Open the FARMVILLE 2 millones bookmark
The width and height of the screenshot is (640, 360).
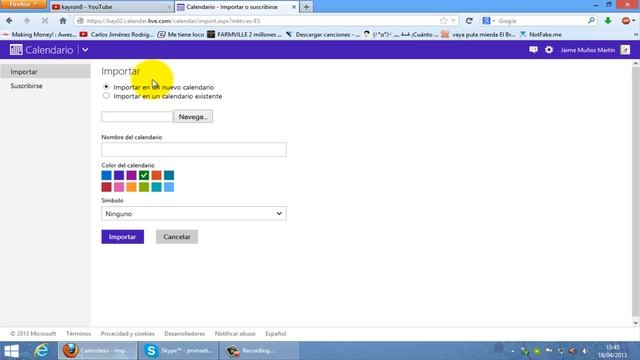tap(244, 35)
